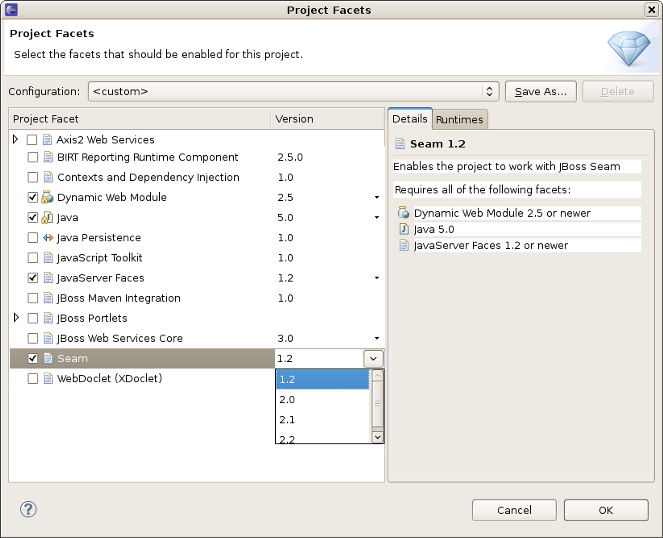This screenshot has height=538, width=663.
Task: Click the help question mark icon
Action: point(28,509)
